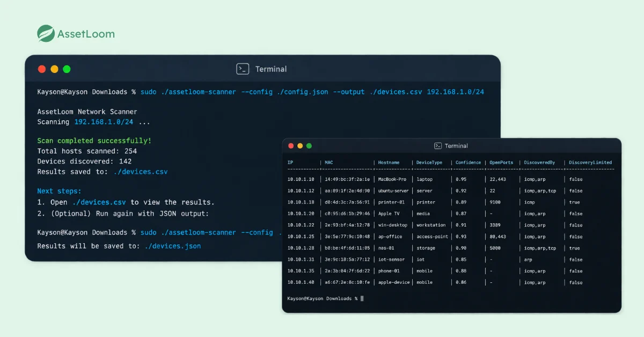Click the "AssetLoom Network Scanner" line
The image size is (644, 337).
[x=87, y=112]
